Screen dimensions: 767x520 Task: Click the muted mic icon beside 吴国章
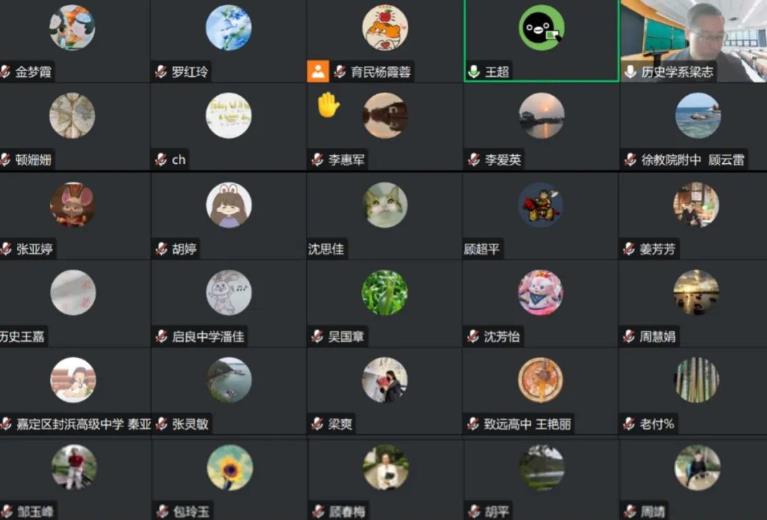pos(317,336)
